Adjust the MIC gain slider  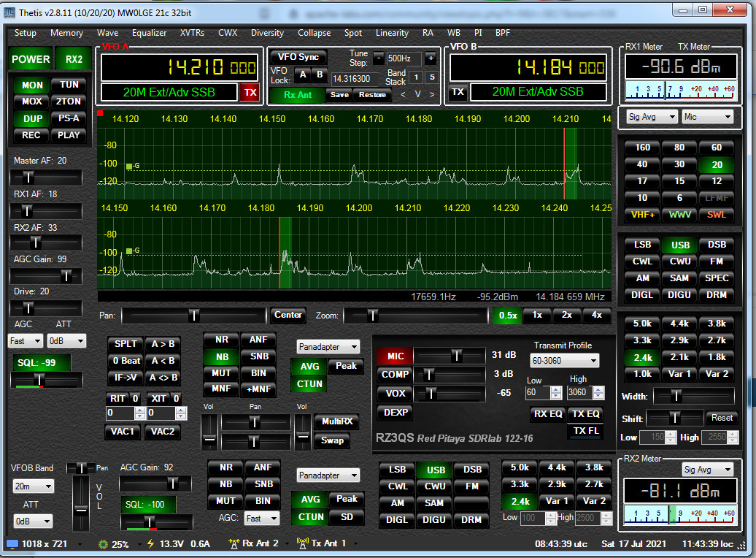coord(448,356)
